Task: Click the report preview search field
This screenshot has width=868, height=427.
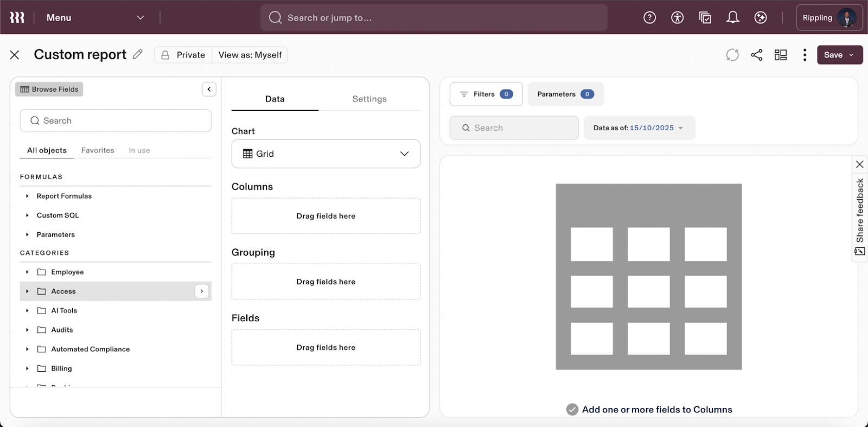Action: pos(514,128)
